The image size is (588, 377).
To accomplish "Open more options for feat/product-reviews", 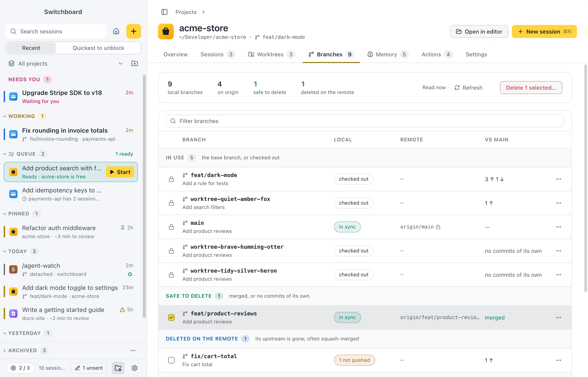I will pyautogui.click(x=558, y=317).
